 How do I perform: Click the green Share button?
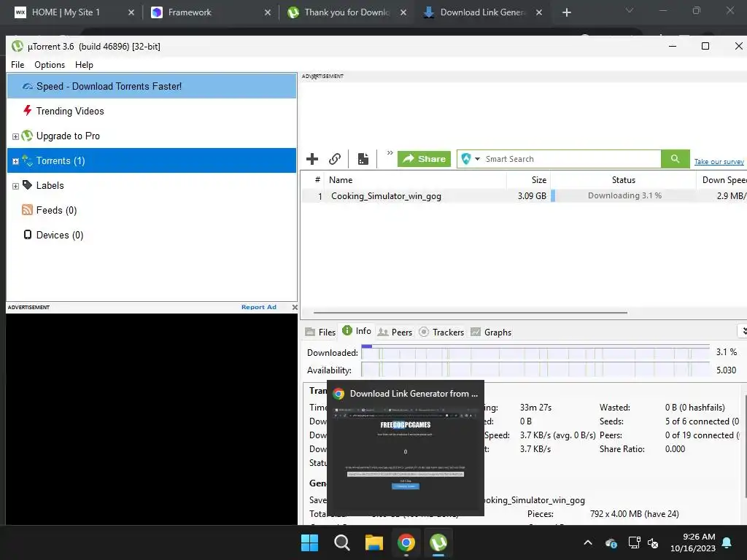pos(424,159)
